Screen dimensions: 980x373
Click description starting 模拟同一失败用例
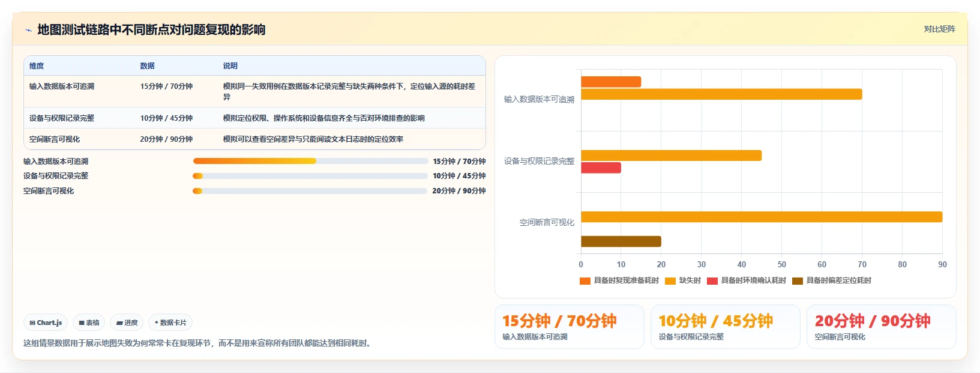click(x=349, y=91)
